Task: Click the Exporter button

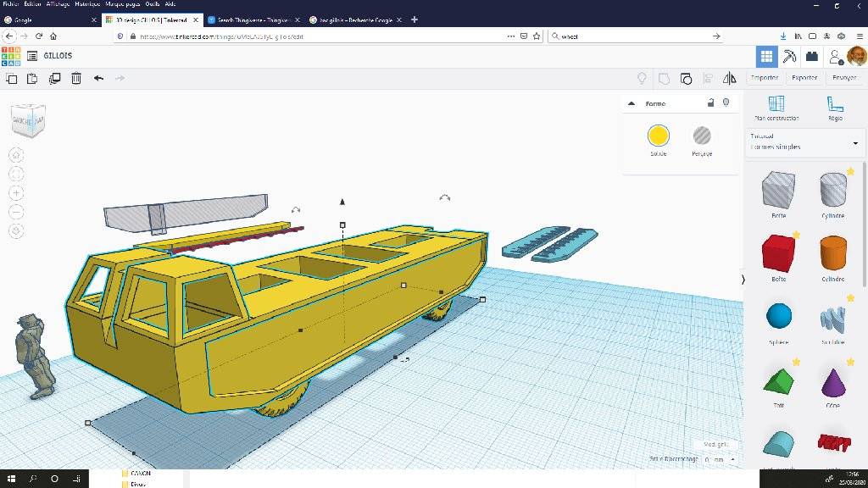Action: point(804,78)
